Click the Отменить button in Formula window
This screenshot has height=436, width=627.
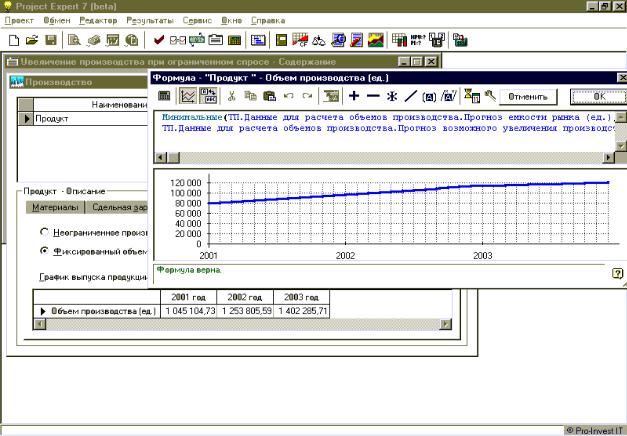(527, 97)
